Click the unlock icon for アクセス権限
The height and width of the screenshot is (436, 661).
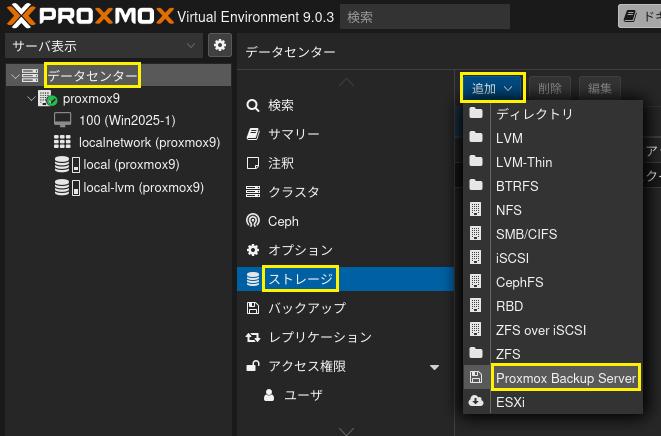[253, 366]
